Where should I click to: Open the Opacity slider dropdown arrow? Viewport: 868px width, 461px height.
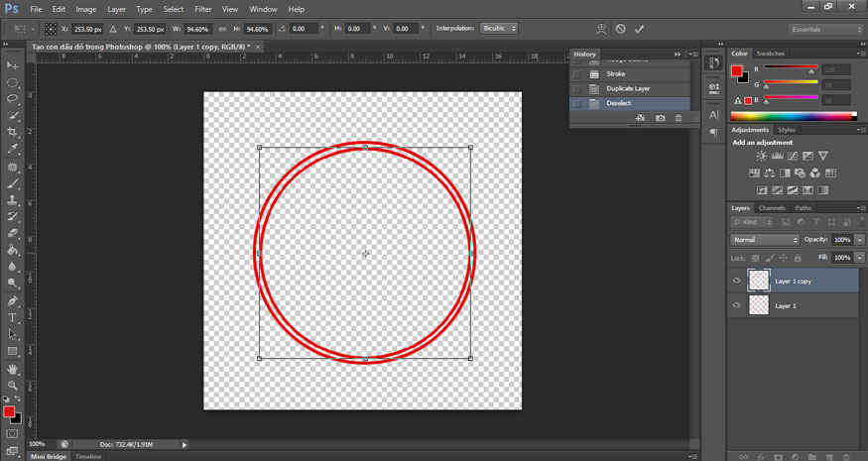(859, 240)
